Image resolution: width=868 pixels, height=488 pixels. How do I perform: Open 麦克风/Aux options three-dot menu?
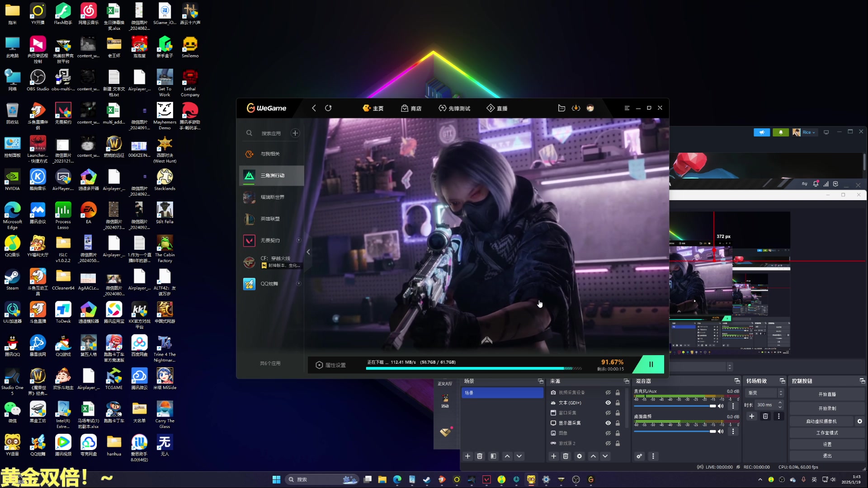point(733,406)
